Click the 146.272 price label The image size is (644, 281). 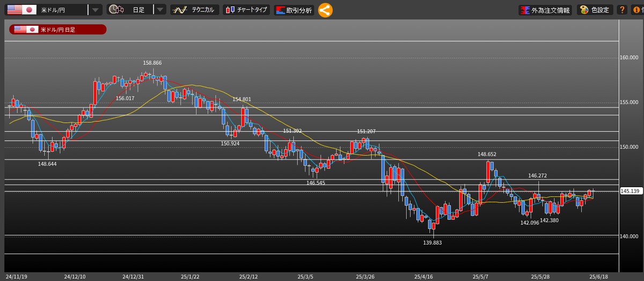(538, 175)
